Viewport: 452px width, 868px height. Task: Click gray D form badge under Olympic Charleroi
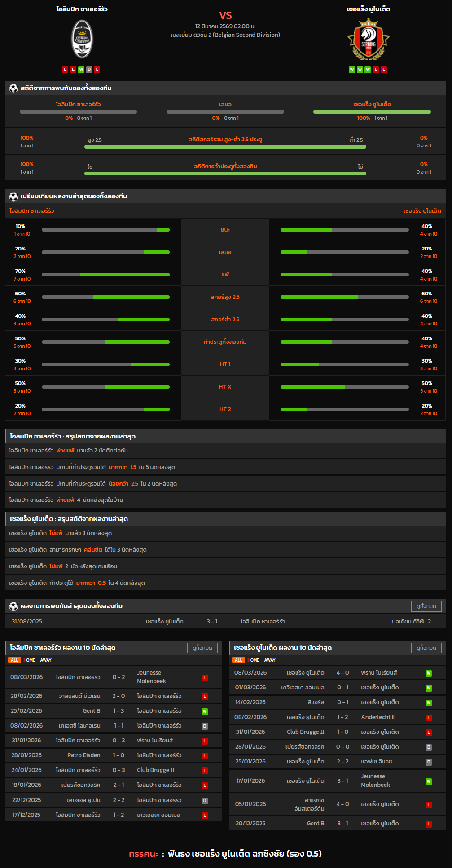89,70
